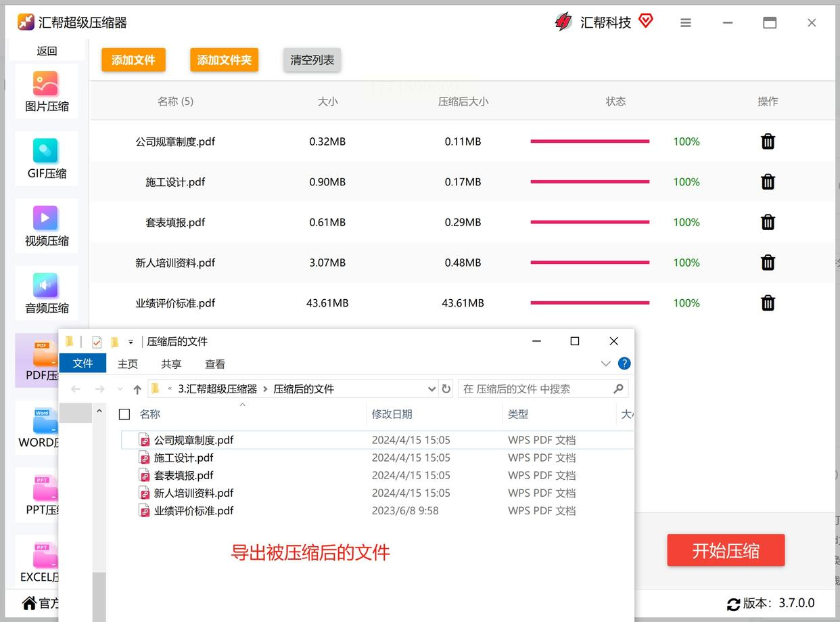Click the 在 压缩后的文件 中搜索 search box
Viewport: 840px width, 622px height.
click(x=534, y=389)
